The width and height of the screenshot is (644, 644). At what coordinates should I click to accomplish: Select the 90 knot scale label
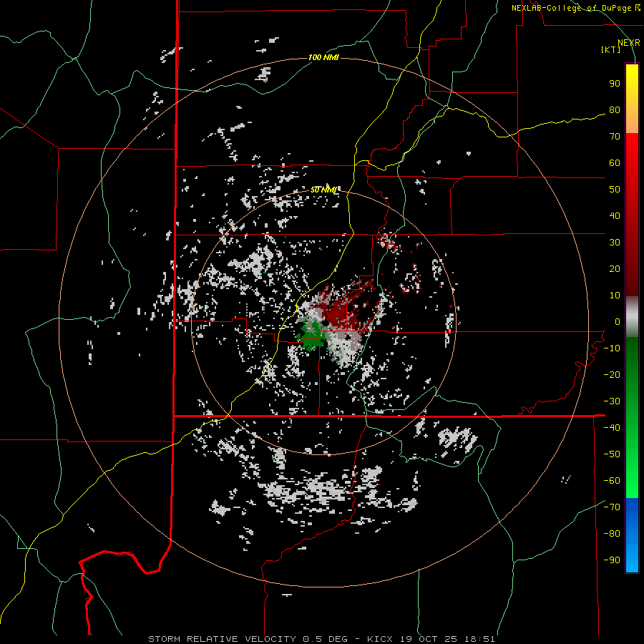pyautogui.click(x=615, y=84)
